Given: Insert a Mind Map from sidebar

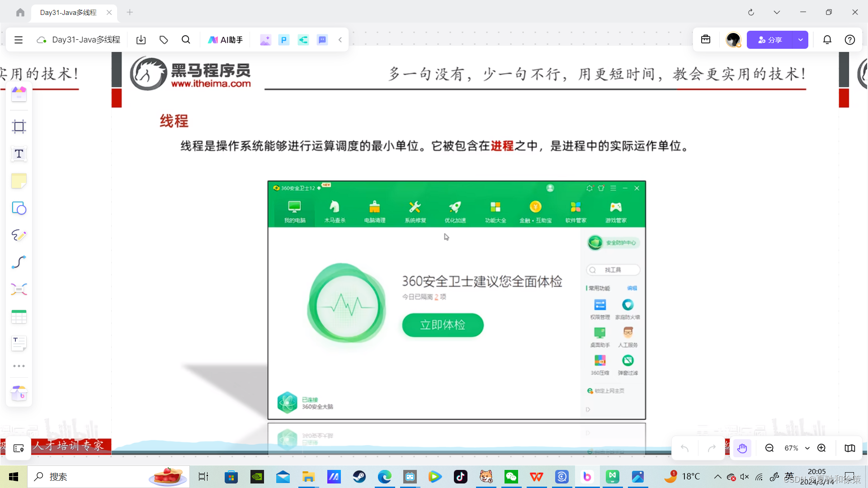Looking at the screenshot, I should [19, 290].
